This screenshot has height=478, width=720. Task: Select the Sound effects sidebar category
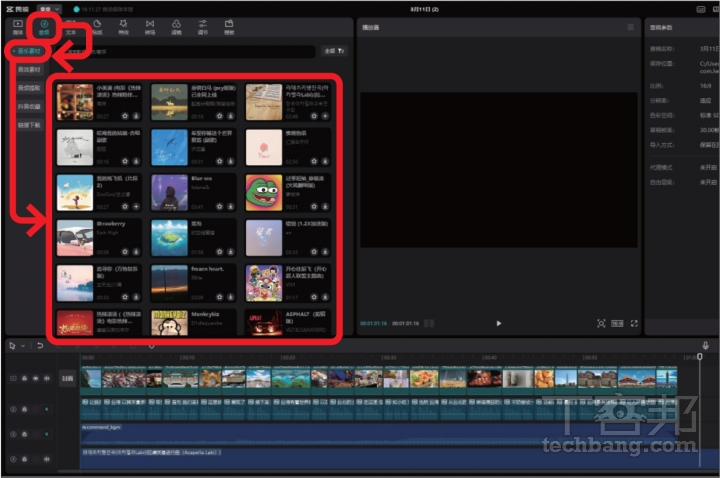pyautogui.click(x=29, y=69)
